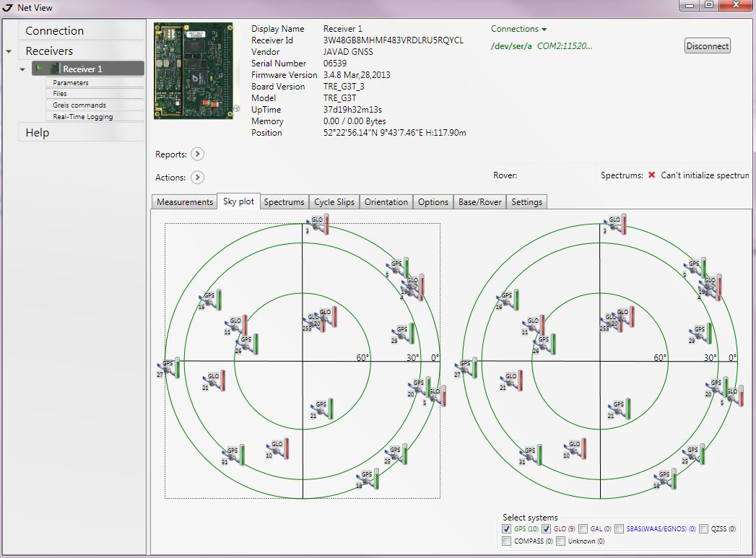Screen dimensions: 756x558
Task: Enable the COMPASS (0) checkbox
Action: [x=506, y=541]
